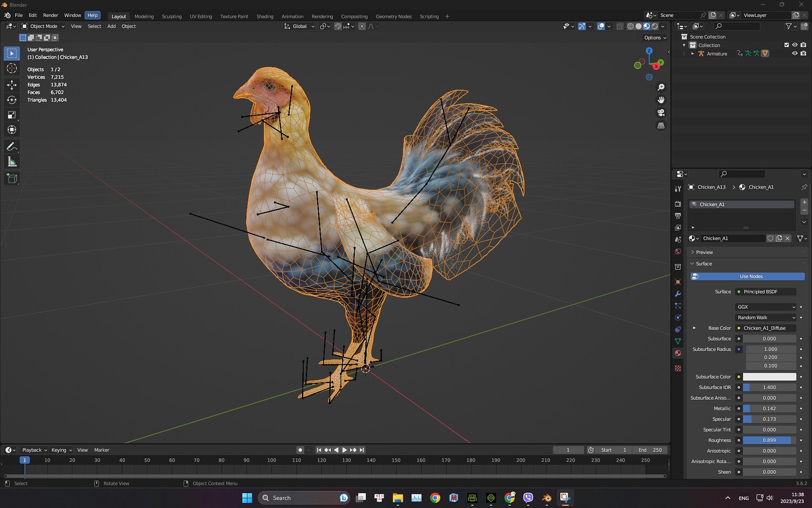Select the Scale tool
Screen dimensions: 812x508
12,115
